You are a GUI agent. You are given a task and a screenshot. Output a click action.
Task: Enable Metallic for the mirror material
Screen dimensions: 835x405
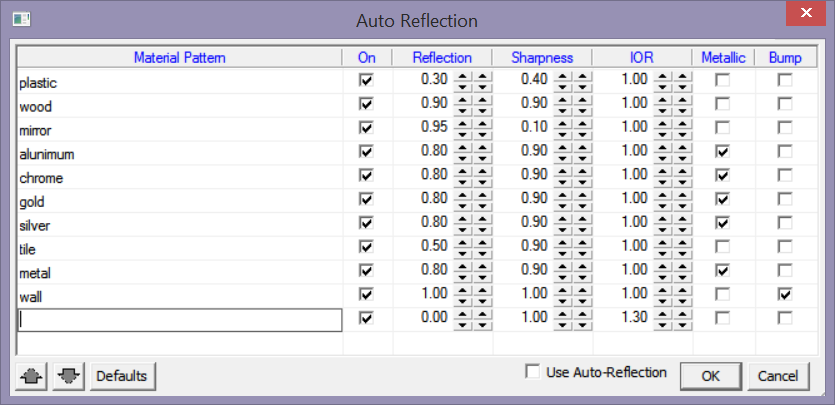722,128
